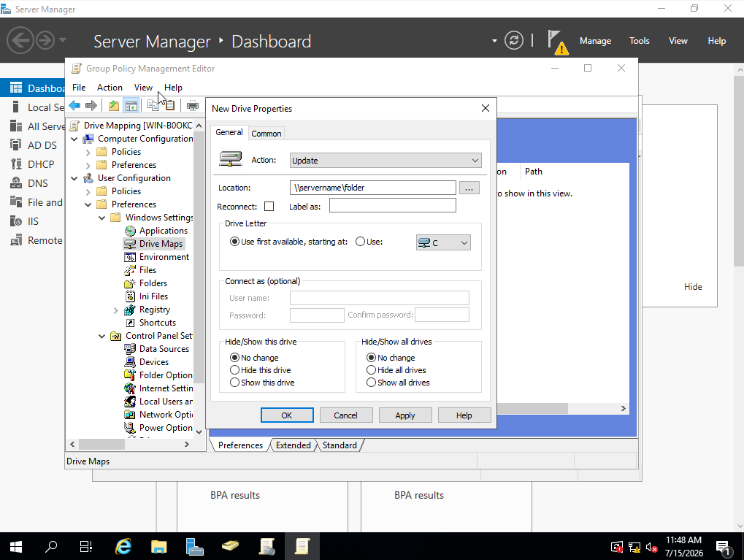The image size is (744, 560).
Task: Click OK in New Drive Properties
Action: pyautogui.click(x=287, y=415)
